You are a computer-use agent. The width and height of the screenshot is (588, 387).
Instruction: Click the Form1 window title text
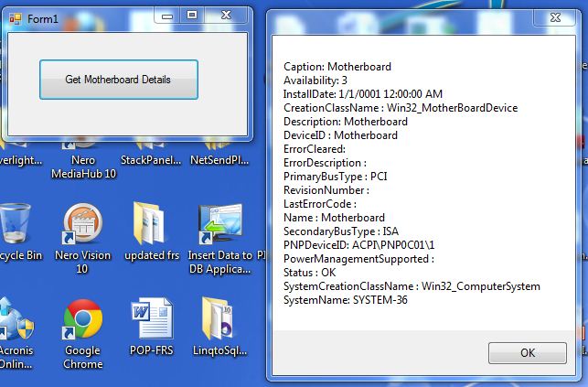coord(43,18)
